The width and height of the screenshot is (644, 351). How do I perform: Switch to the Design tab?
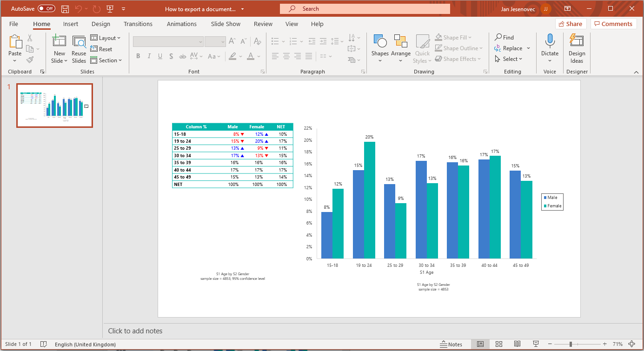101,24
